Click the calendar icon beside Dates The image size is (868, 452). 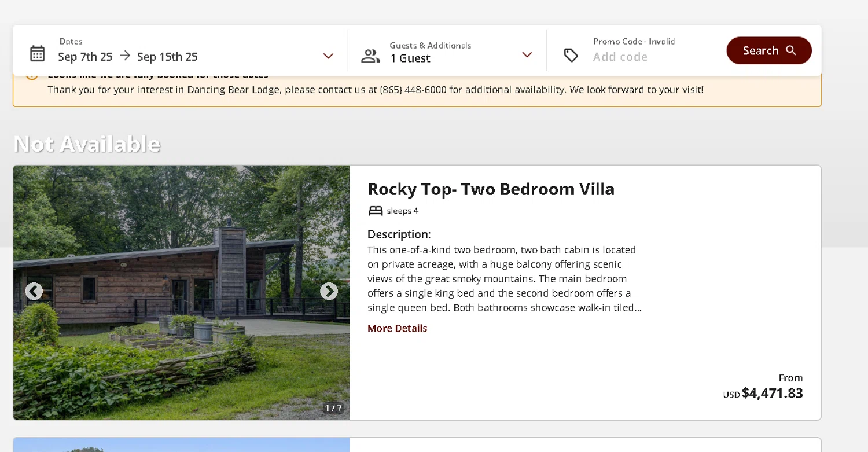[38, 53]
